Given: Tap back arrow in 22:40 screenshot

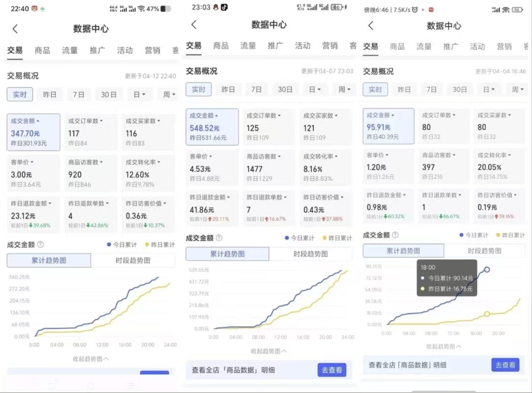Looking at the screenshot, I should coord(15,29).
